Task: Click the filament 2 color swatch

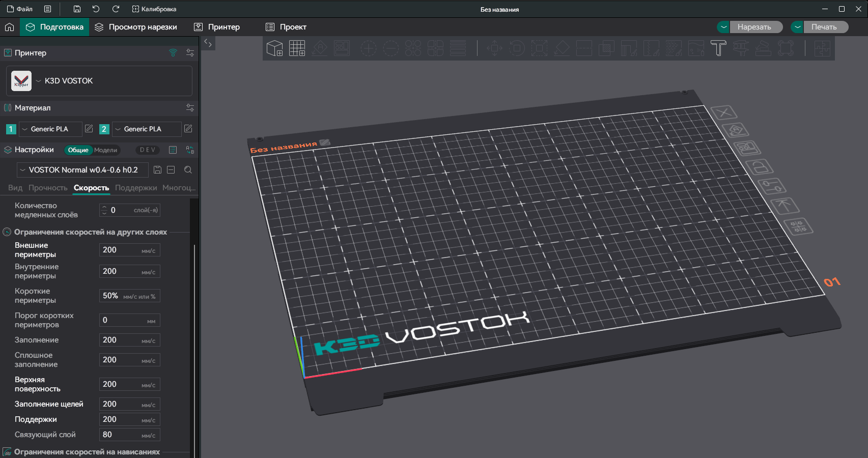Action: point(104,129)
